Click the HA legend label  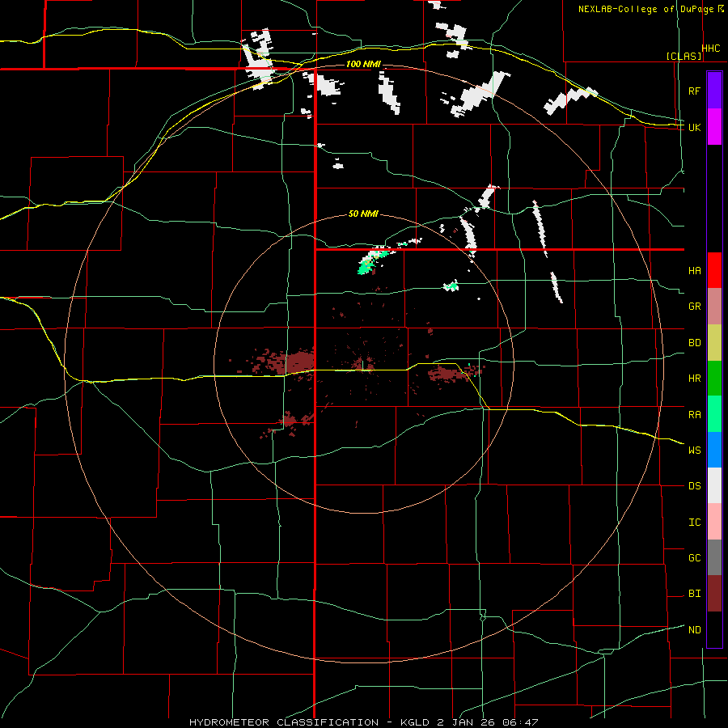click(x=694, y=270)
